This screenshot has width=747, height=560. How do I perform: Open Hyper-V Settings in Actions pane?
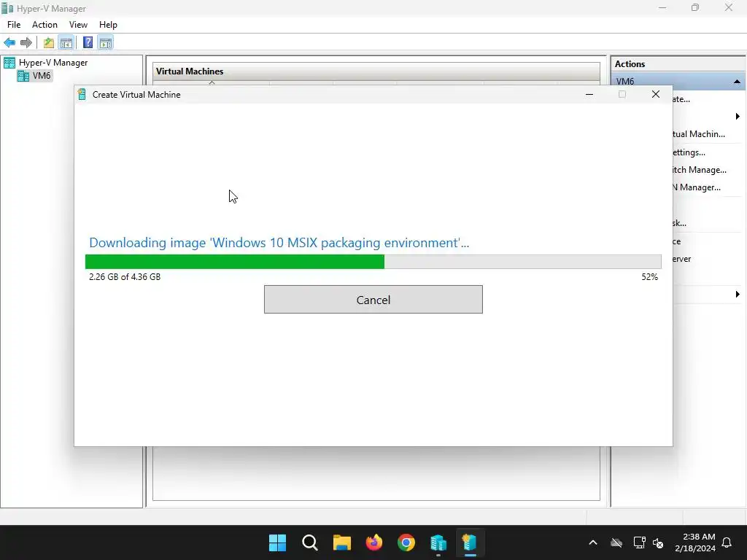[x=689, y=152]
